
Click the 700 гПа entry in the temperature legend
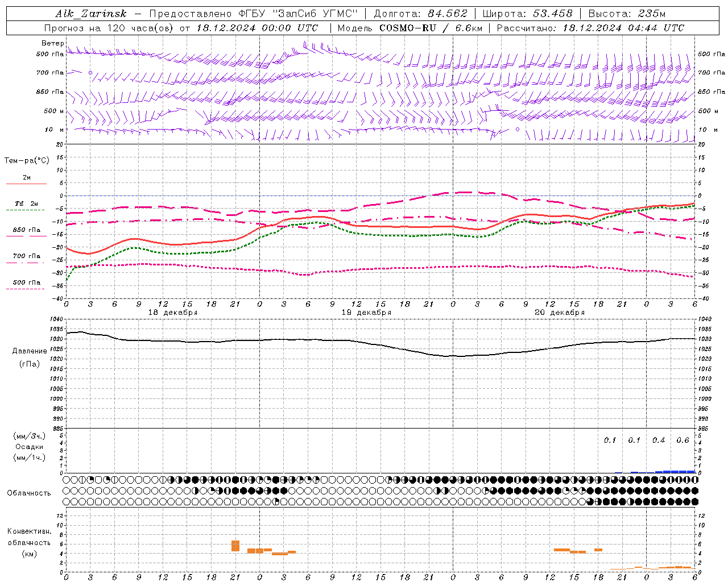27,256
